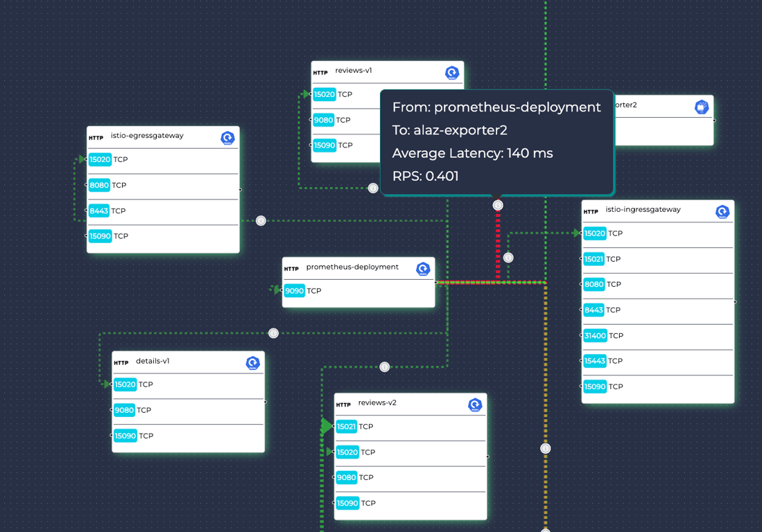Viewport: 762px width, 532px height.
Task: Toggle the marker on the red dashed edge
Action: point(497,204)
